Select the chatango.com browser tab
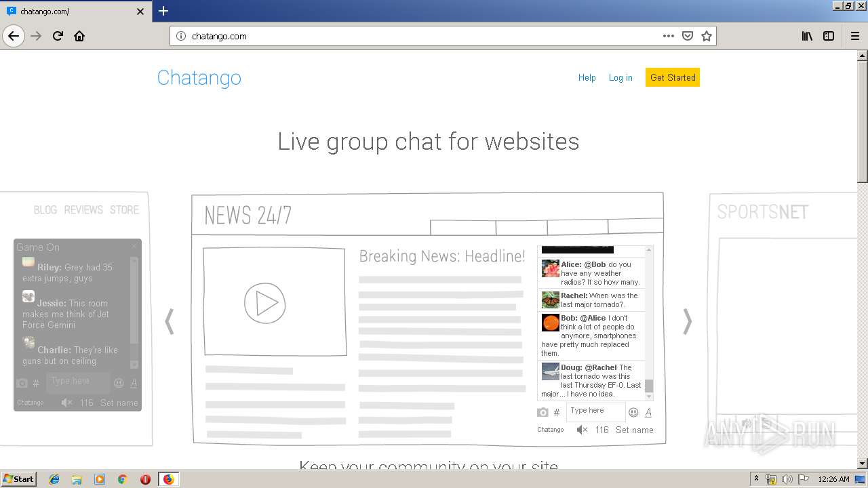 (76, 12)
